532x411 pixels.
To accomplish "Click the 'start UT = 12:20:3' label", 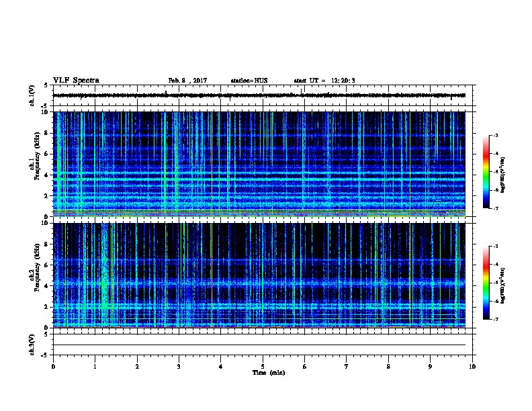I will 324,81.
